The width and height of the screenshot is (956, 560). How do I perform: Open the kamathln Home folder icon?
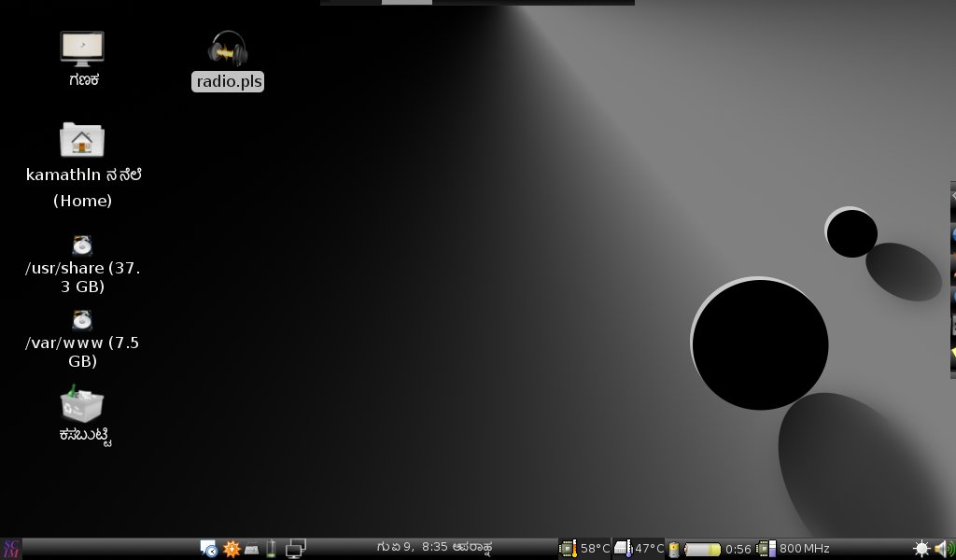(82, 140)
